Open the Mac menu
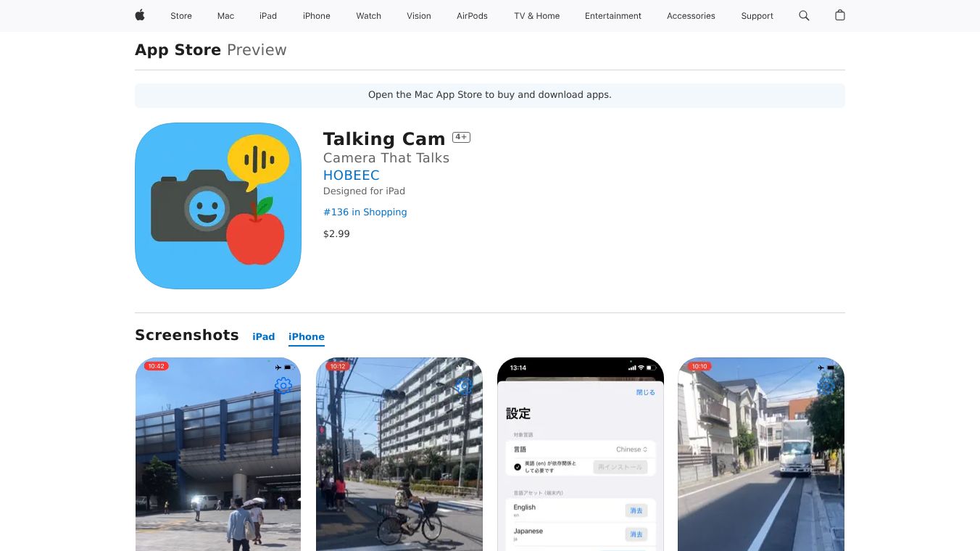 [226, 16]
